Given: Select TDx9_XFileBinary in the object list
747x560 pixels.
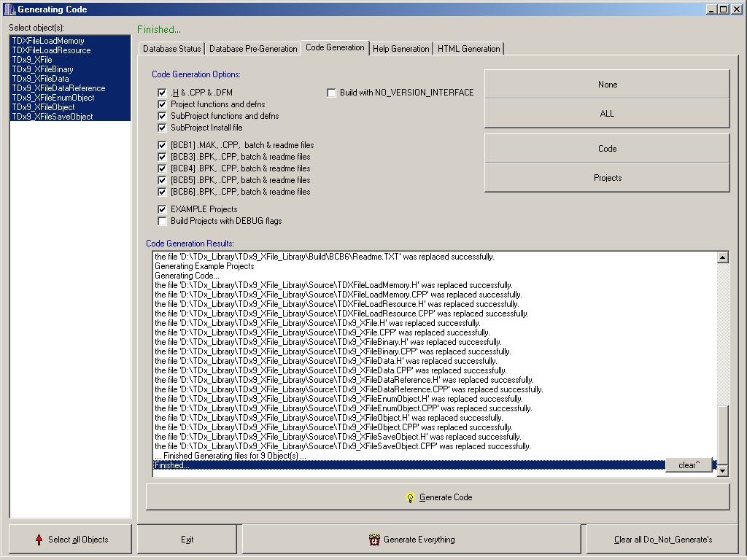Looking at the screenshot, I should pyautogui.click(x=42, y=69).
